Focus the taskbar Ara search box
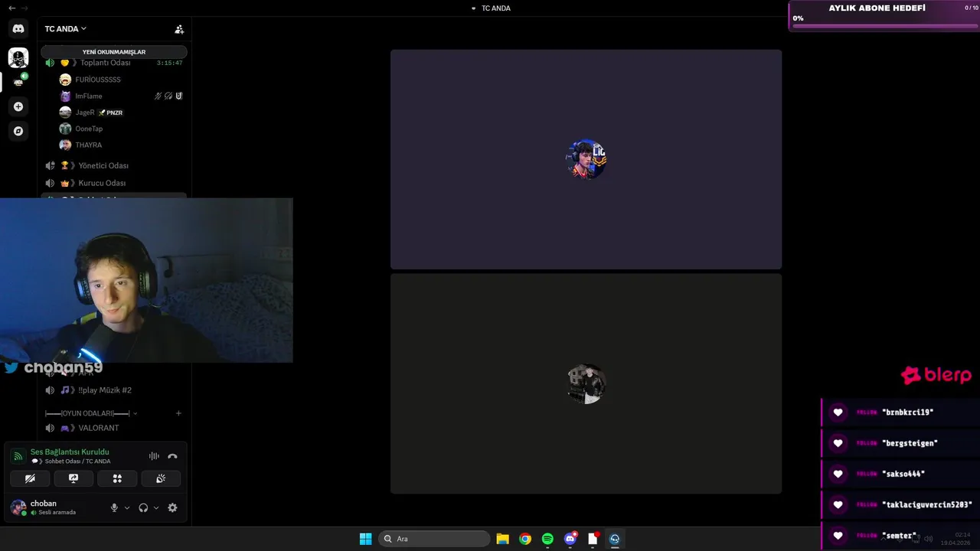 pyautogui.click(x=434, y=539)
